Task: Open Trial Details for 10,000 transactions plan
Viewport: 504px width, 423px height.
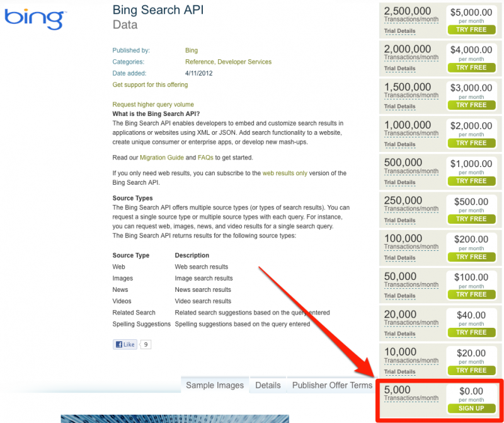Action: (x=400, y=372)
